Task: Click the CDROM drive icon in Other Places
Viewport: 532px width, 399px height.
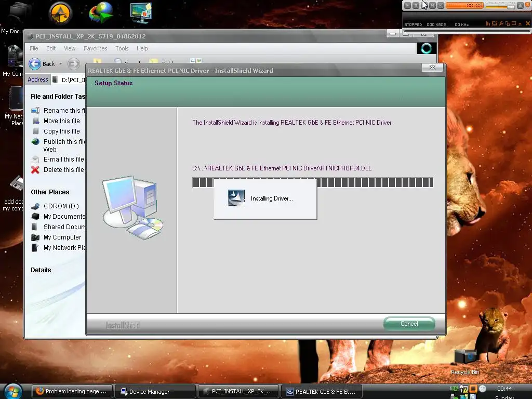Action: point(35,206)
